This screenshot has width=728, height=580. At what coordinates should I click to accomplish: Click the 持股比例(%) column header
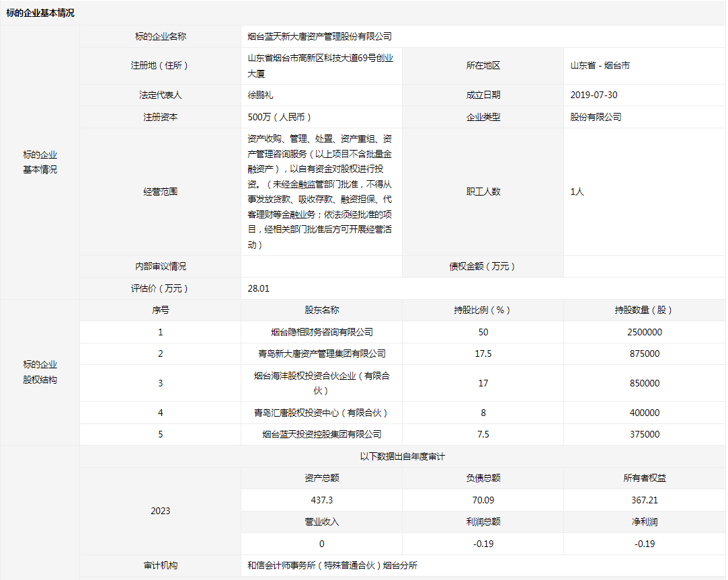[483, 310]
